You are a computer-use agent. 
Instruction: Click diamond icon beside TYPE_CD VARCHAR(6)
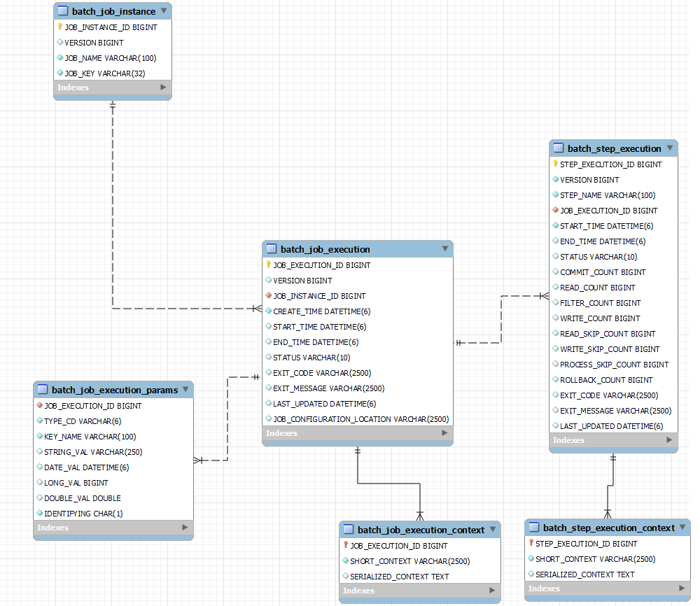pyautogui.click(x=40, y=421)
